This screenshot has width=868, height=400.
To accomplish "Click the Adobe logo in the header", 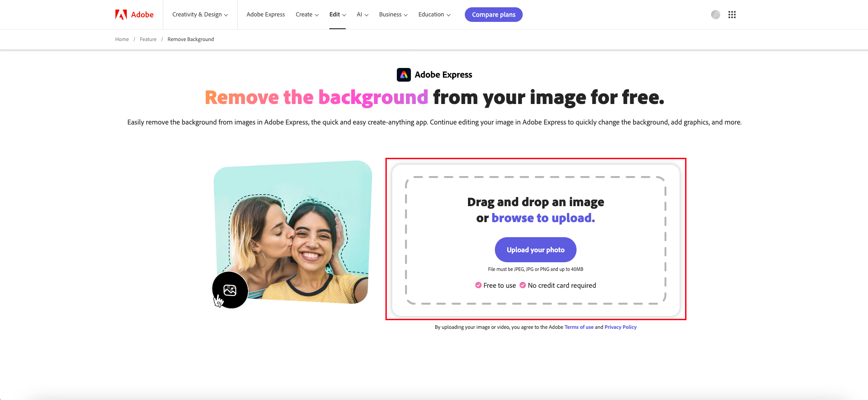I will pyautogui.click(x=135, y=15).
